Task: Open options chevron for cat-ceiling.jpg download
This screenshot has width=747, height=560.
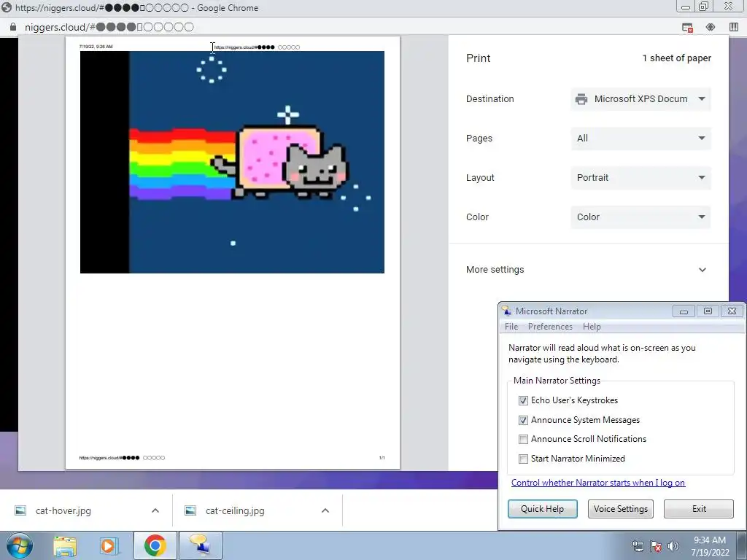Action: tap(325, 510)
